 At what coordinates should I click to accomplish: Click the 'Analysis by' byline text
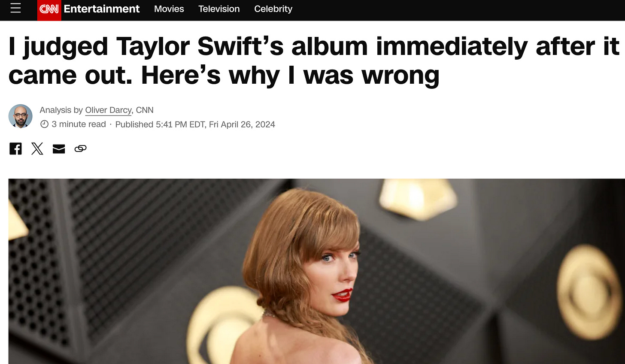[x=61, y=110]
